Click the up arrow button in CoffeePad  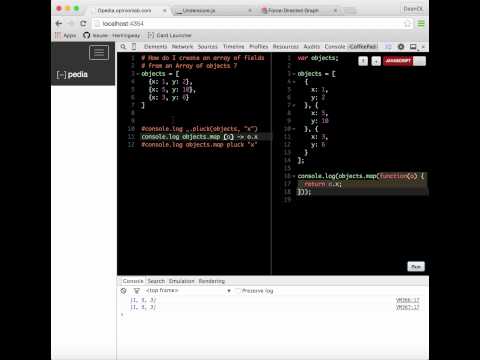pos(363,61)
